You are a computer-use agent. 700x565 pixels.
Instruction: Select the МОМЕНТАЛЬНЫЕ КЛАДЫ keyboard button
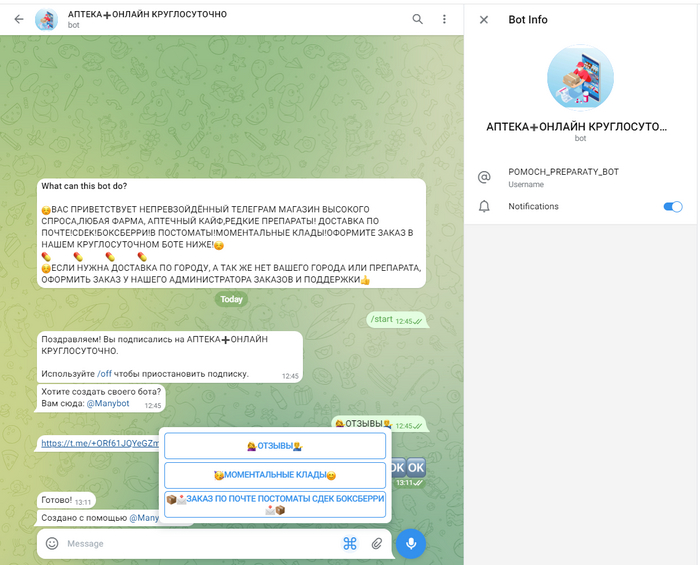click(x=275, y=475)
